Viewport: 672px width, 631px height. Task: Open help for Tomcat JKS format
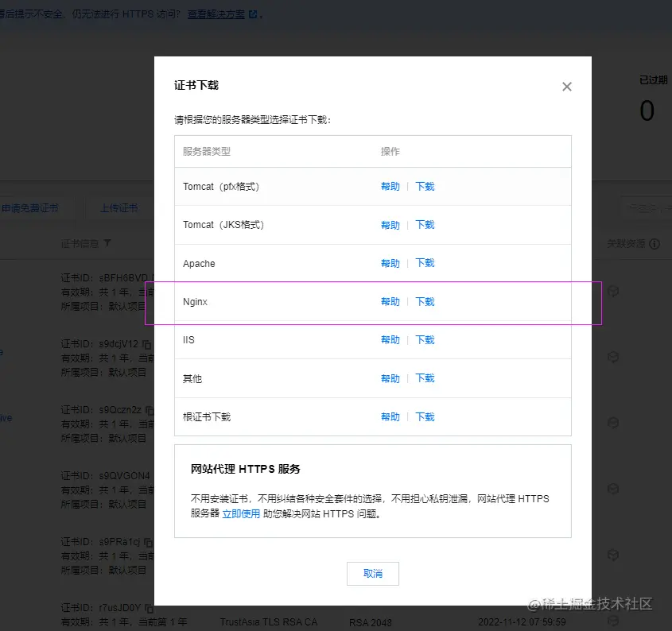point(390,225)
